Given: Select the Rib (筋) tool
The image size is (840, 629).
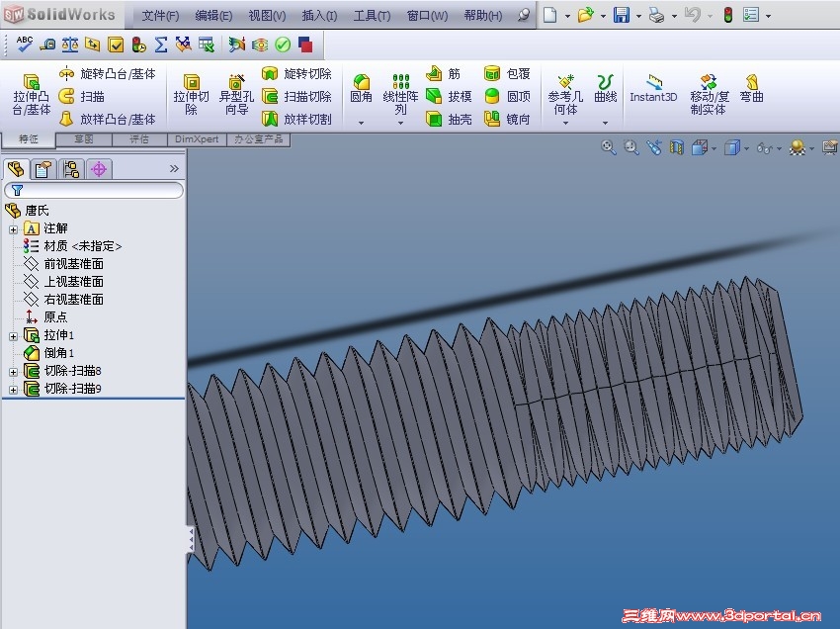Looking at the screenshot, I should pyautogui.click(x=444, y=73).
